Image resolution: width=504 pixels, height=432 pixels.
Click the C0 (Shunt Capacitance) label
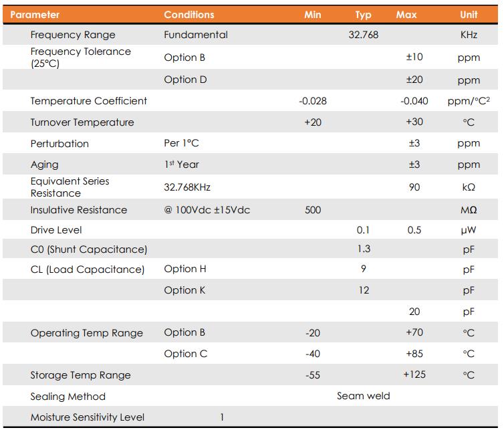[x=89, y=249]
